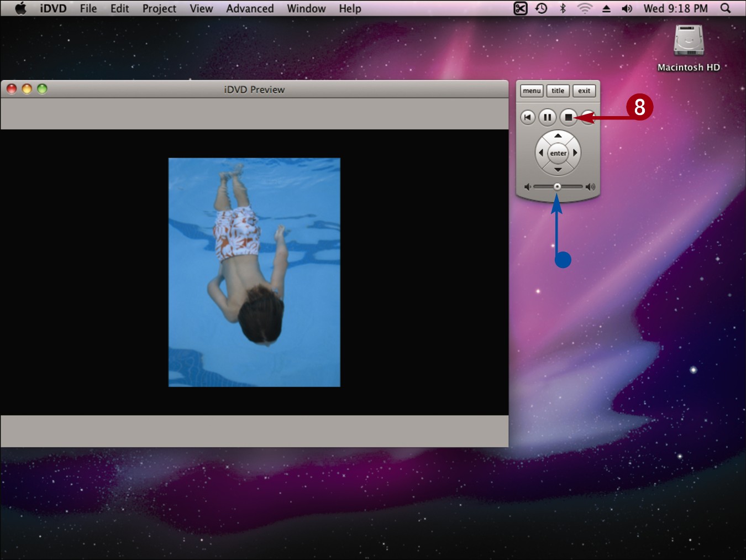Click the down arrow on the remote
This screenshot has height=560, width=746.
coord(558,170)
